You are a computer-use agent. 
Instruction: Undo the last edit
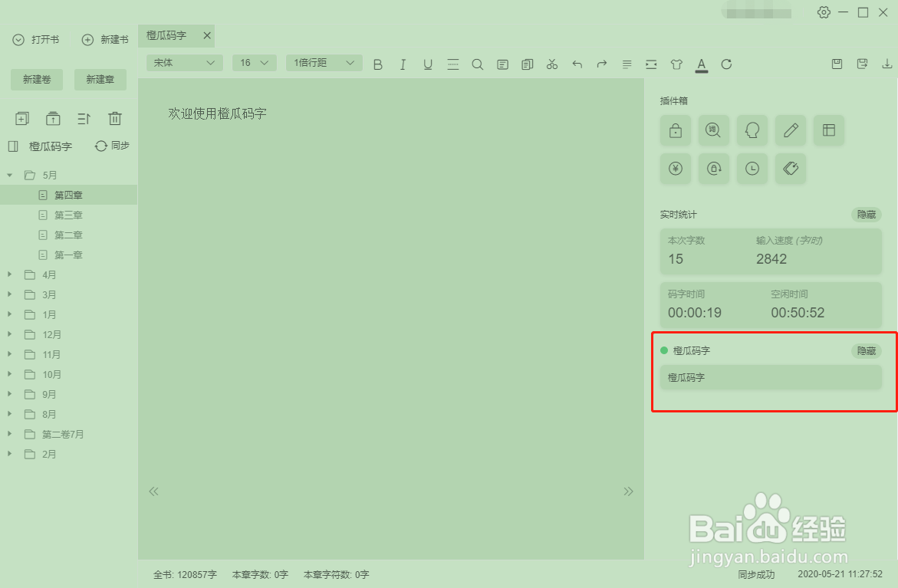click(x=577, y=64)
